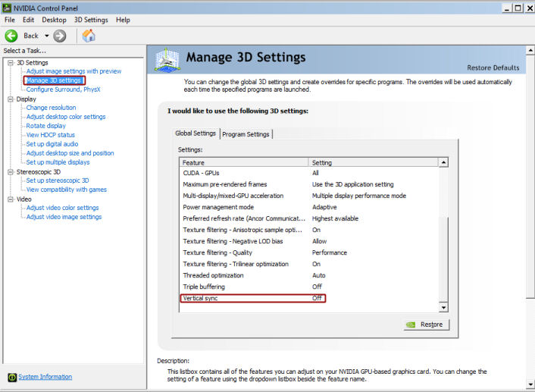
Task: Open Change resolution
Action: [51, 108]
